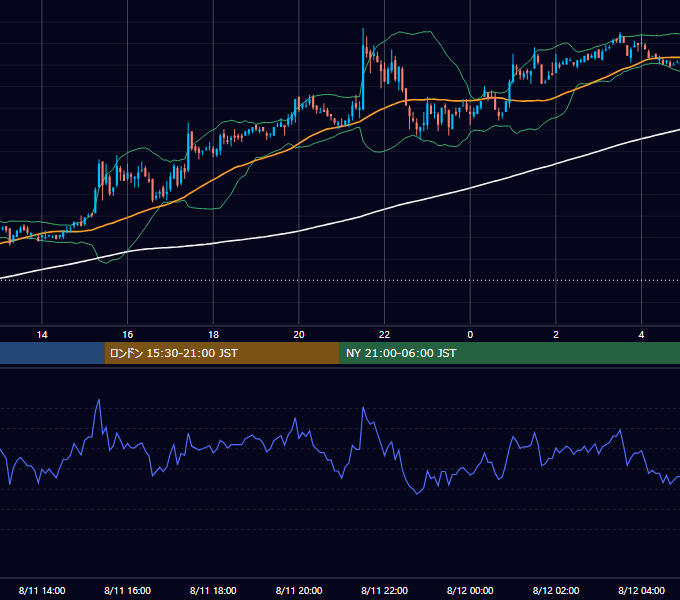Click the oscillator's lowest trough after 8/11 22:00
Viewport: 680px width, 600px height.
click(x=417, y=493)
